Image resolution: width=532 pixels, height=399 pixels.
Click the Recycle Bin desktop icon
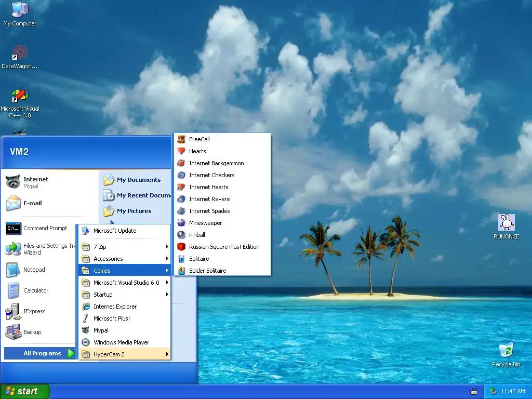click(x=506, y=350)
